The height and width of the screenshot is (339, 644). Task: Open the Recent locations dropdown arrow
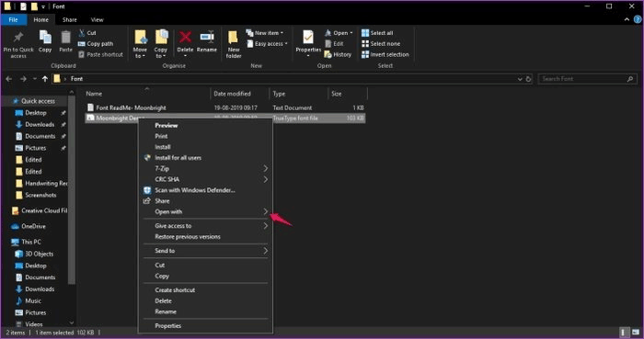point(35,79)
